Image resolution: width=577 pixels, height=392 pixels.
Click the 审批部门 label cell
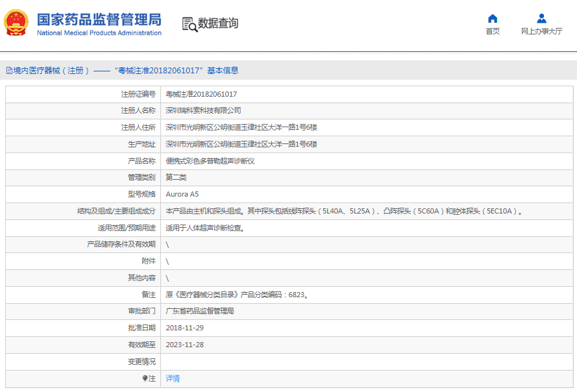(83, 311)
